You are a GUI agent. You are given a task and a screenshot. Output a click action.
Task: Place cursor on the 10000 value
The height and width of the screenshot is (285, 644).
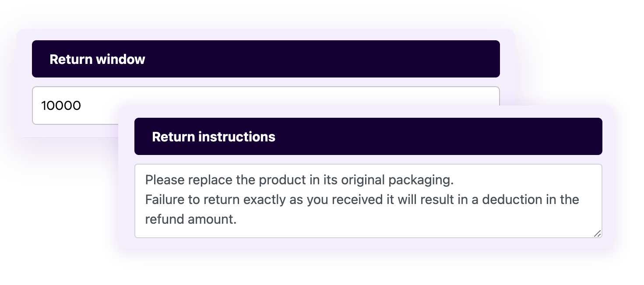point(61,106)
